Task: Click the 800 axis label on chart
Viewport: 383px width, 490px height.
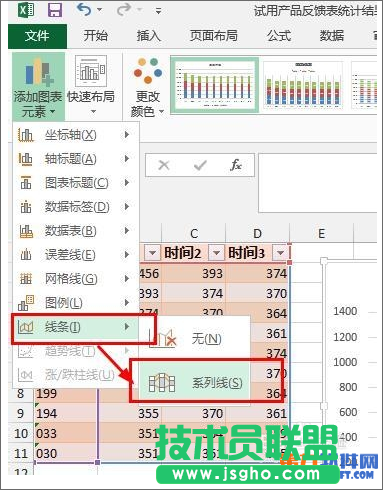Action: (x=348, y=387)
